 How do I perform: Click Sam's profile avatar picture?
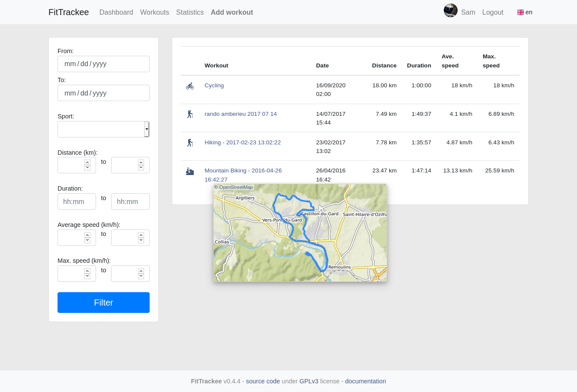[450, 11]
